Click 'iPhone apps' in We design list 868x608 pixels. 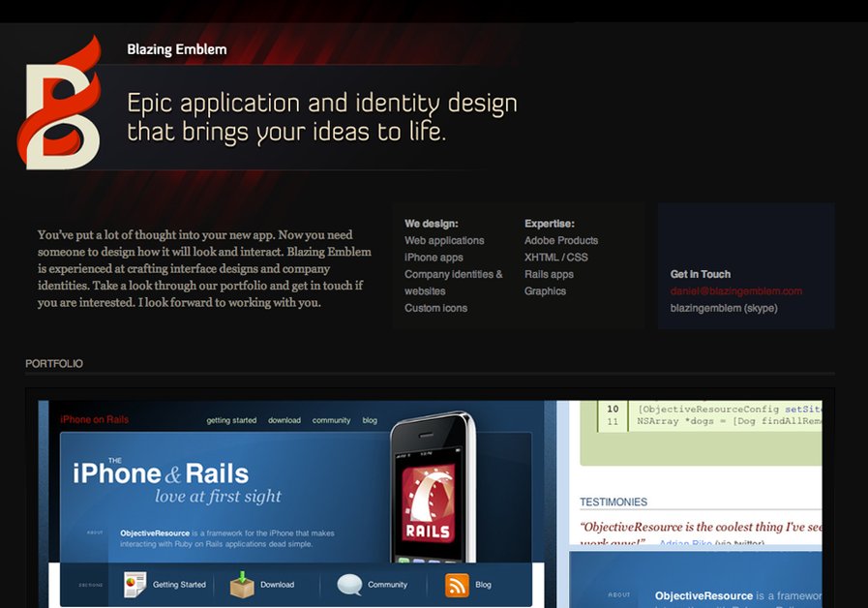coord(434,258)
